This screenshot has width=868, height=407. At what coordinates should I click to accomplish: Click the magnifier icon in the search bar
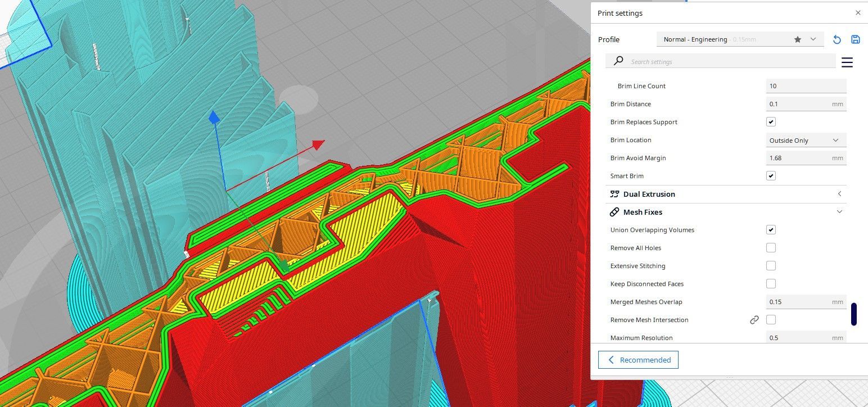[618, 61]
